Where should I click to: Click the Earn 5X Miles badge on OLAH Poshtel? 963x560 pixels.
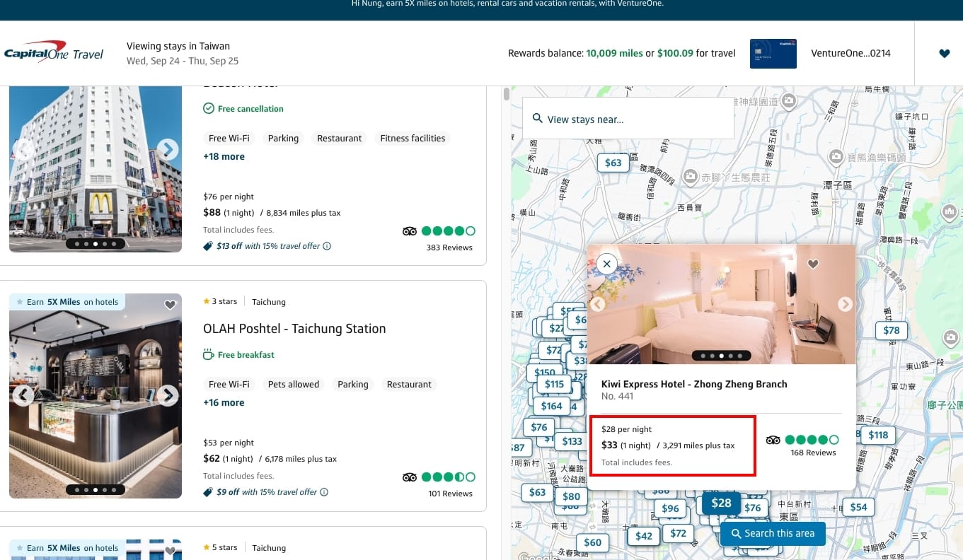[67, 302]
